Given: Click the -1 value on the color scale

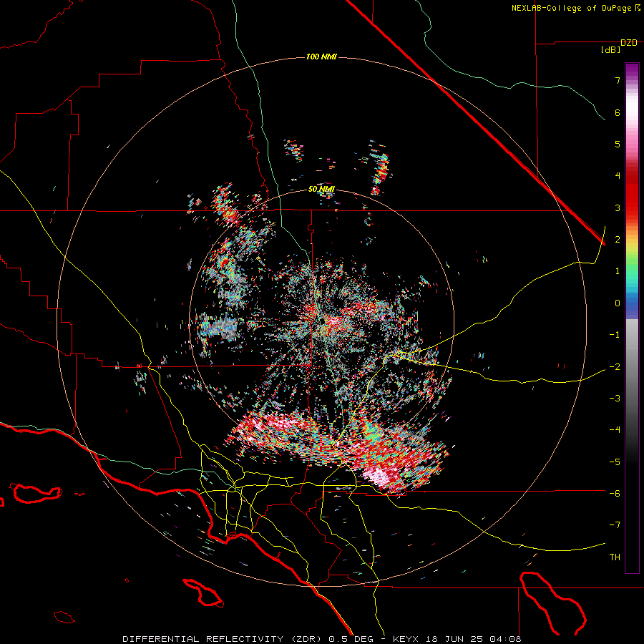Looking at the screenshot, I should point(615,335).
